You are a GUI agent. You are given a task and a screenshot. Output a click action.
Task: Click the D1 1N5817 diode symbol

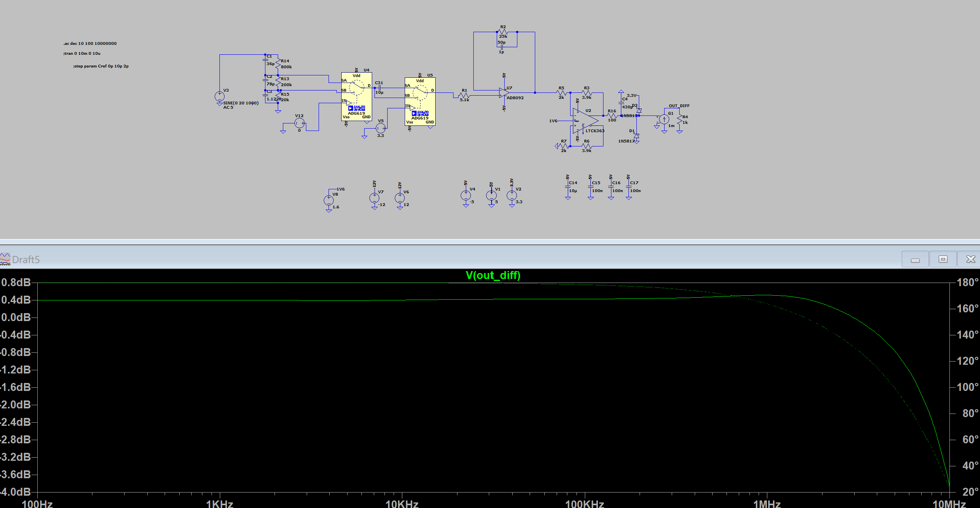(x=636, y=136)
